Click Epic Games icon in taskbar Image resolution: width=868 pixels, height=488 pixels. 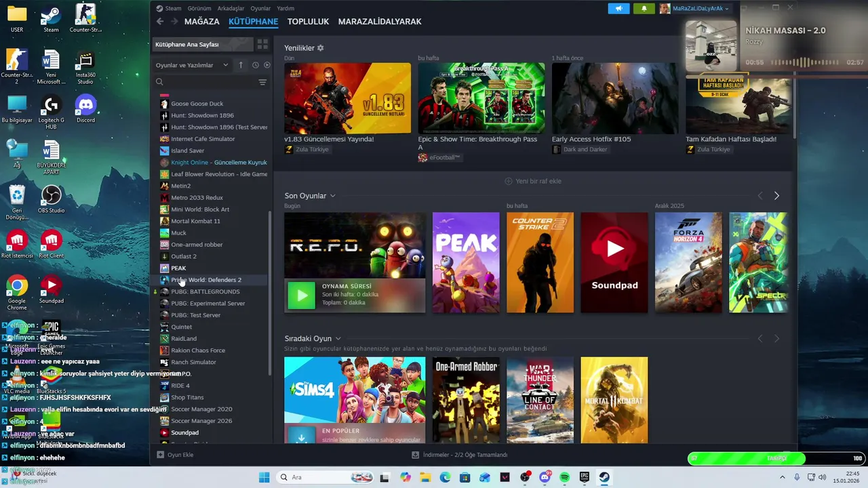[x=585, y=477]
